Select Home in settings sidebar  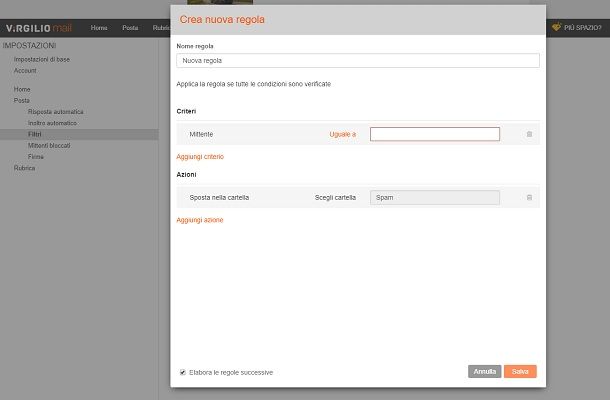tap(22, 89)
